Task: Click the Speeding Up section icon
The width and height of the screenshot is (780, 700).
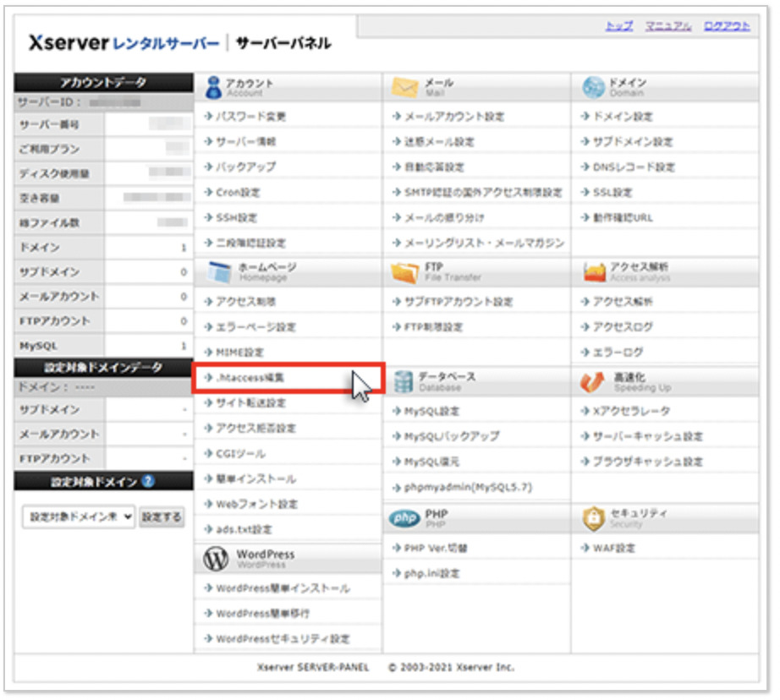Action: [x=592, y=382]
